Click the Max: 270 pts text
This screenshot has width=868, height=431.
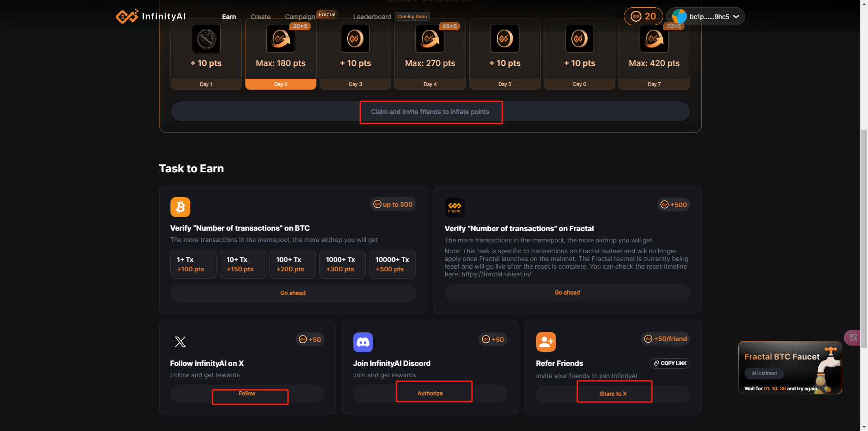pos(430,63)
